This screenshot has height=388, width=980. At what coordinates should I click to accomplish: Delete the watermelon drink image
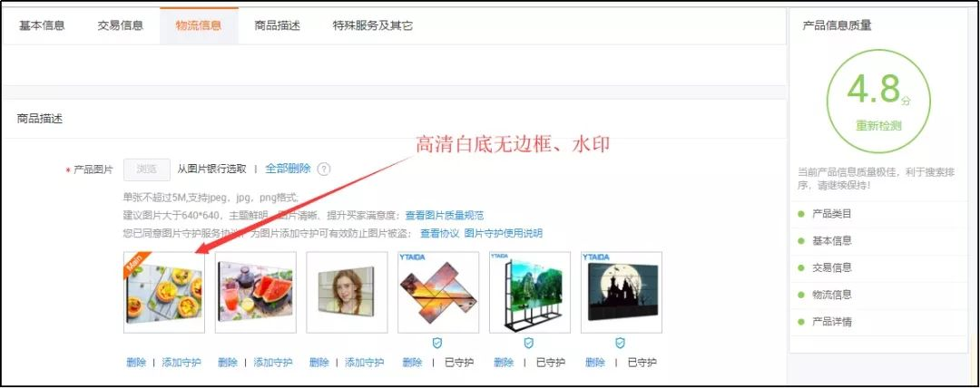click(x=228, y=363)
